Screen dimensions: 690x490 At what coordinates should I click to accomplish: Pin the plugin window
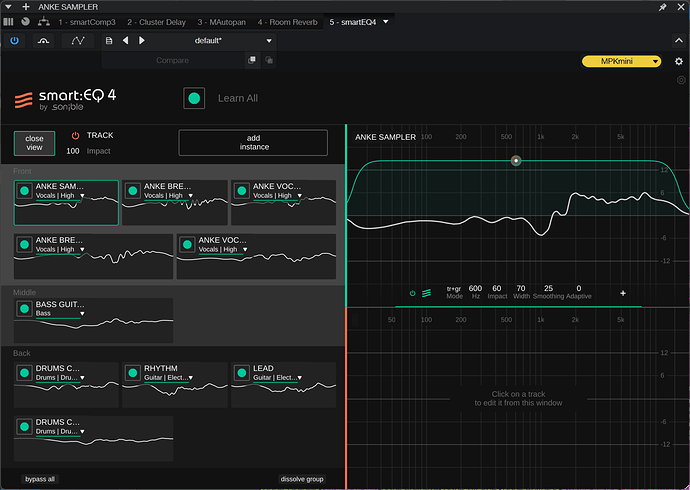tap(662, 7)
